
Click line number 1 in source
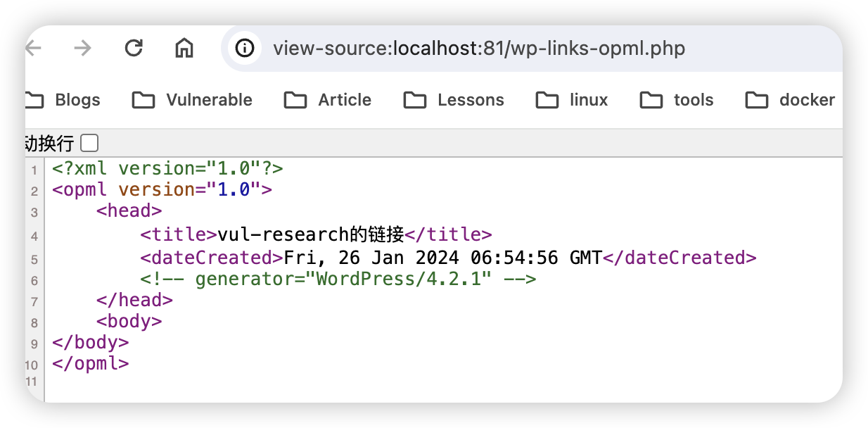[34, 170]
